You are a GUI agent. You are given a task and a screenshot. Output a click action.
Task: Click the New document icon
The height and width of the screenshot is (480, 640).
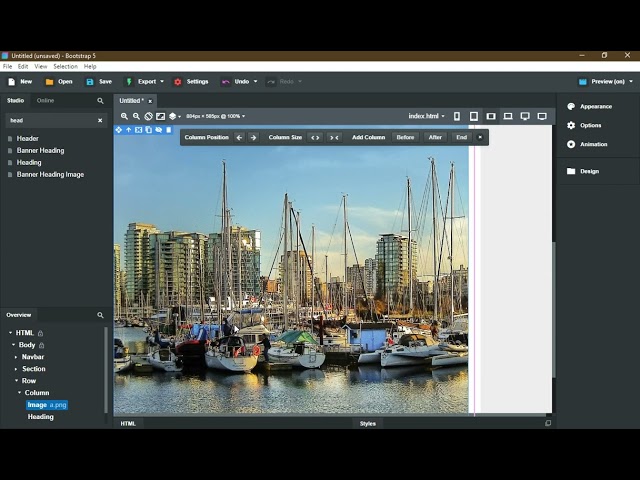coord(11,82)
